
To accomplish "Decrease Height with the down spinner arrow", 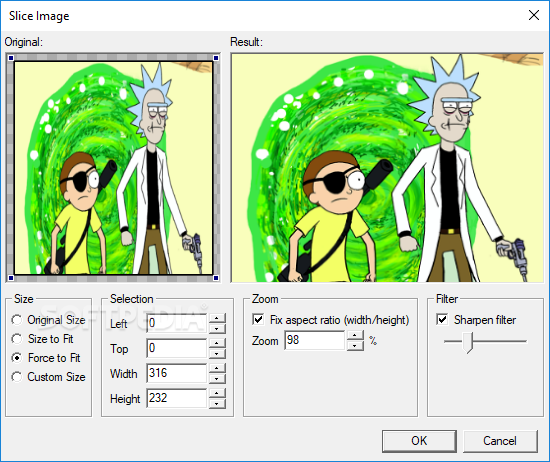I will (217, 403).
